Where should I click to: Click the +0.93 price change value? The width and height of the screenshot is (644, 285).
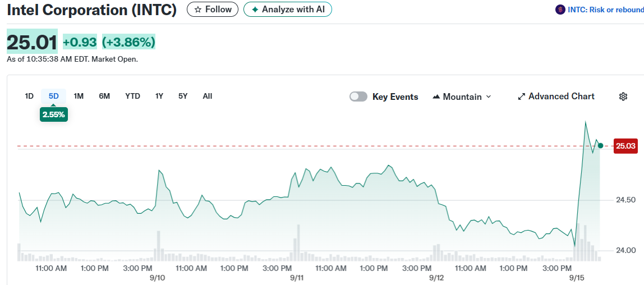(x=80, y=42)
